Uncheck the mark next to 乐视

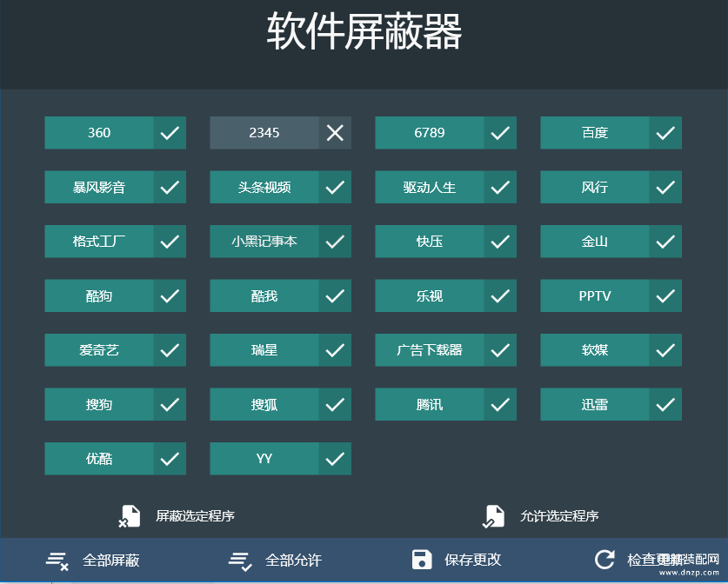[x=500, y=296]
